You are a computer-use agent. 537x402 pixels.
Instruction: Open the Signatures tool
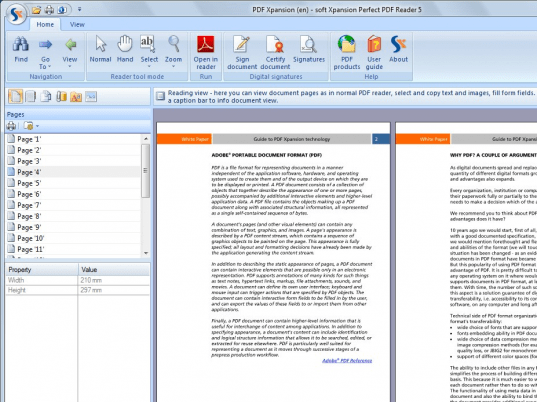(x=309, y=50)
